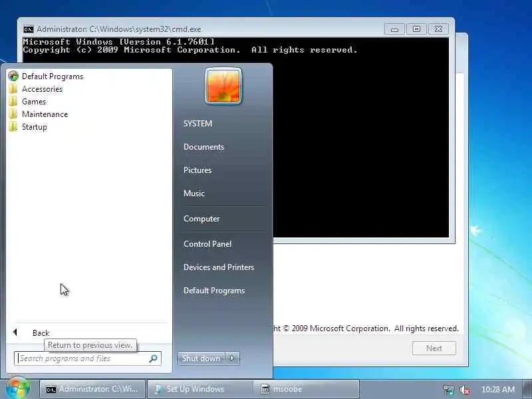Click the Accessories folder icon
The image size is (532, 399).
coord(13,89)
